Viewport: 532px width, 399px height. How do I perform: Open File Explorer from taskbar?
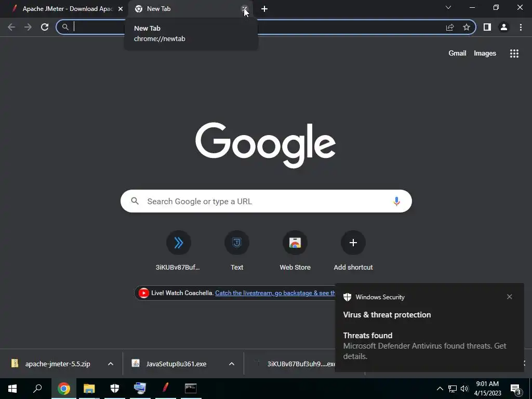tap(89, 389)
